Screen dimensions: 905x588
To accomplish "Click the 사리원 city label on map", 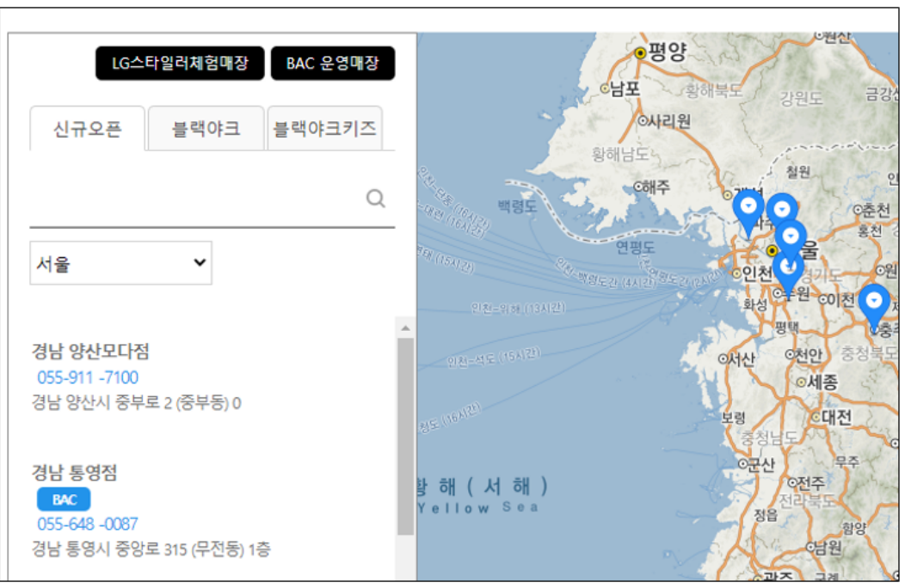I will click(669, 121).
